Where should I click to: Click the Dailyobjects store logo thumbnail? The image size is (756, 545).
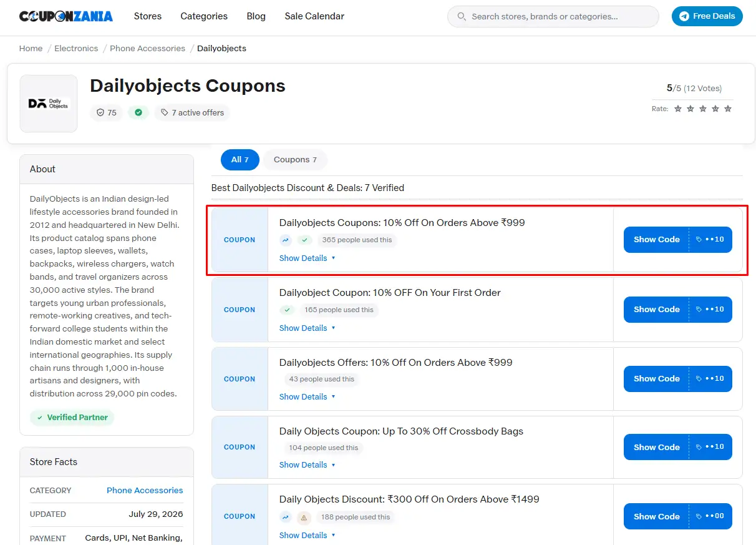(49, 104)
